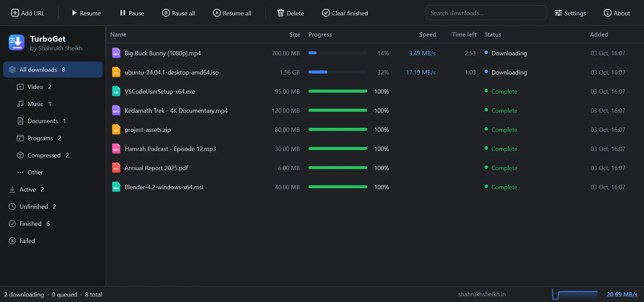Click MP4 icon of Kedarnath Trek

(116, 110)
